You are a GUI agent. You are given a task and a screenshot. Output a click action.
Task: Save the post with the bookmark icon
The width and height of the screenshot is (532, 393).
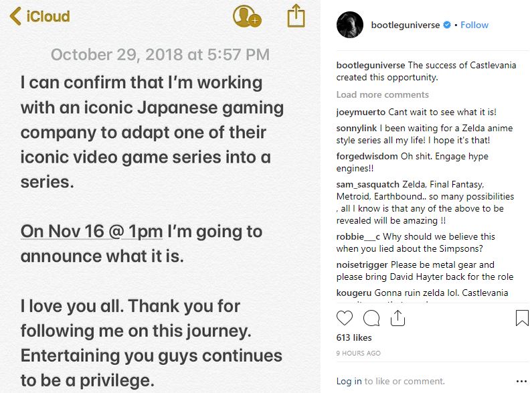[x=522, y=318]
